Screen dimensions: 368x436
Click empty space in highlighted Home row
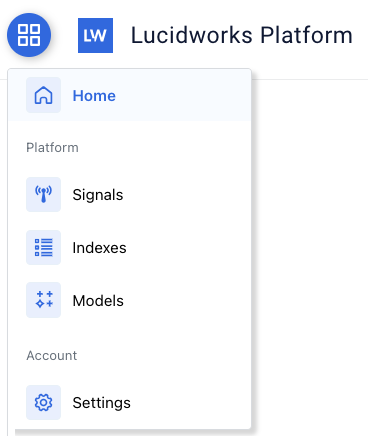[183, 95]
